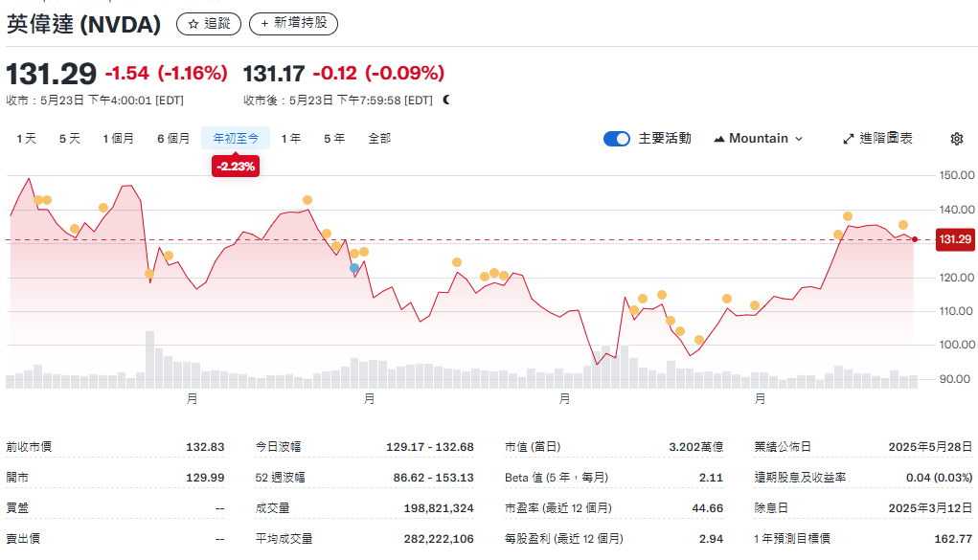Click the 除息日 date 2025年3月12日
Viewport: 978px width, 560px height.
(930, 508)
